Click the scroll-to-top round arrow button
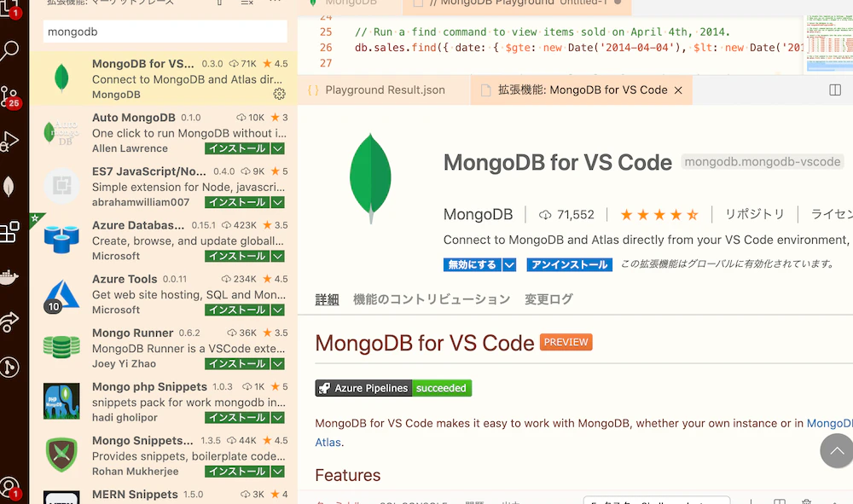Screen dimensions: 853x504 [837, 451]
